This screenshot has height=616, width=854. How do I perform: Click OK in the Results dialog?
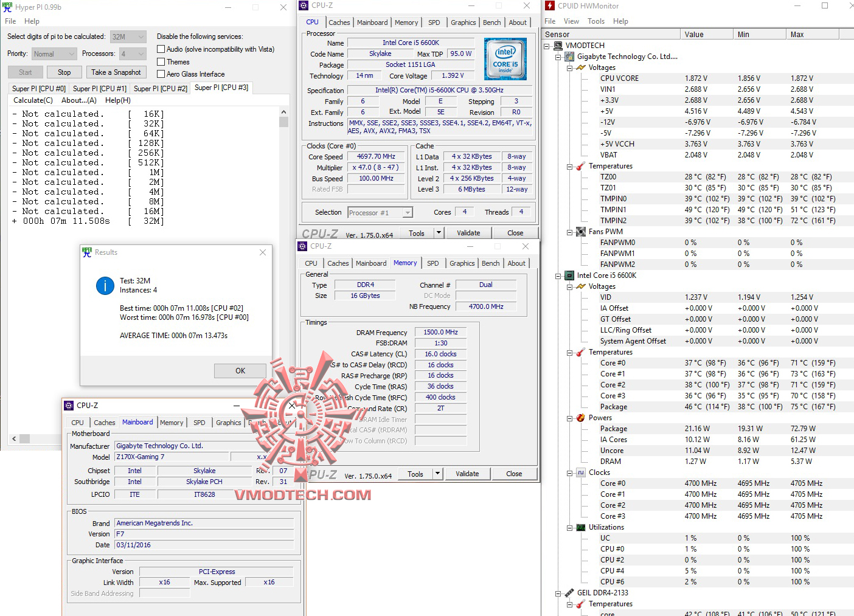(x=240, y=370)
